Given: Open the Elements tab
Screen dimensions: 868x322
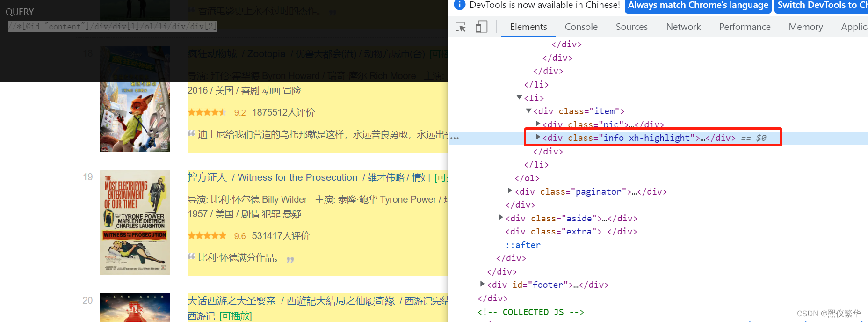Looking at the screenshot, I should [x=528, y=27].
